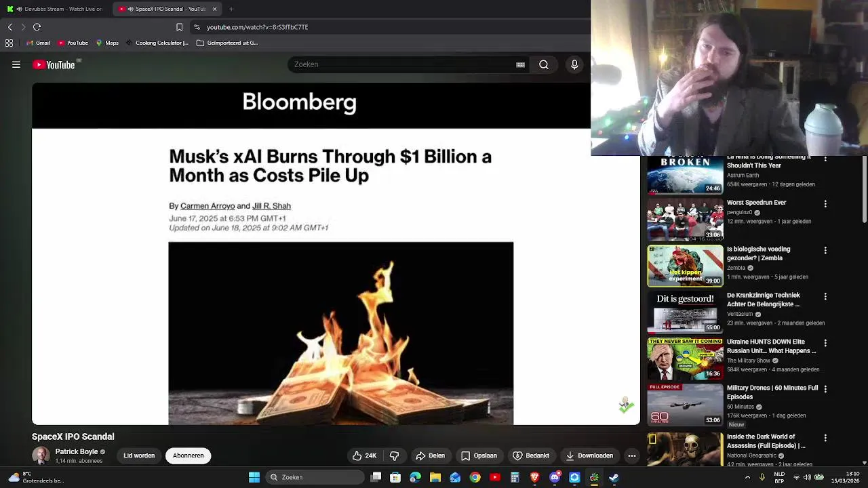This screenshot has width=868, height=488.
Task: Open options for De Krankzinnige Techniek video
Action: click(x=825, y=297)
